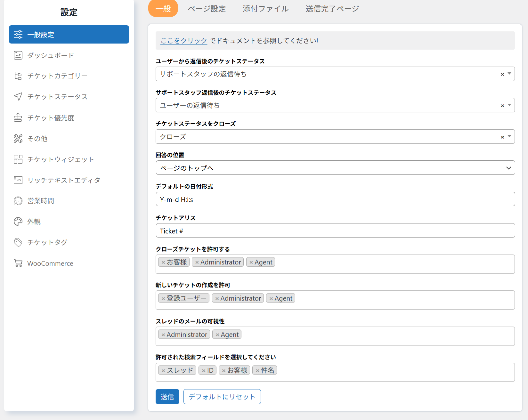Click the ticket widget grid icon
This screenshot has height=420, width=528.
18,159
